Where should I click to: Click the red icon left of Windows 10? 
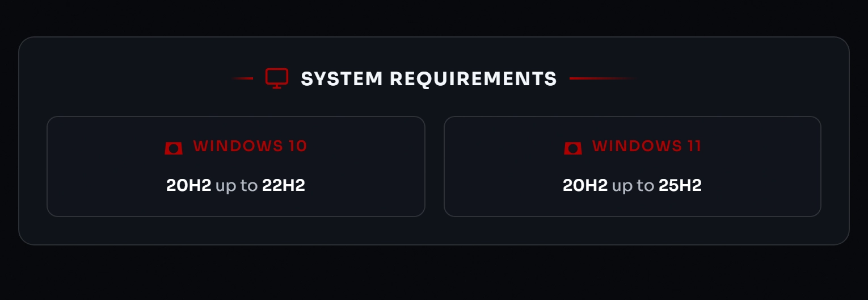174,148
